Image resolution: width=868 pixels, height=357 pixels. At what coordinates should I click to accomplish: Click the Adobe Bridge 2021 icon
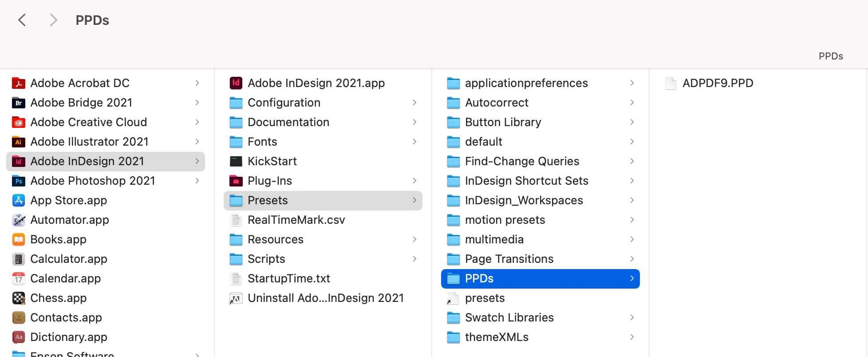(18, 103)
